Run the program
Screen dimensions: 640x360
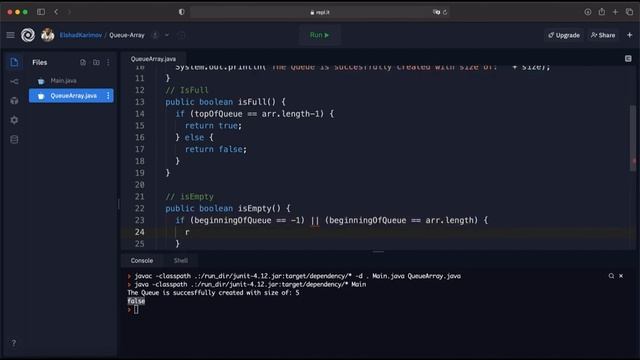point(320,35)
